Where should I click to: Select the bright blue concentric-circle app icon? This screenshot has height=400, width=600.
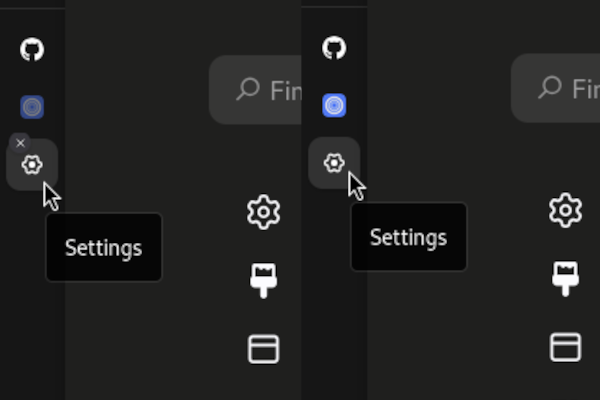[334, 105]
